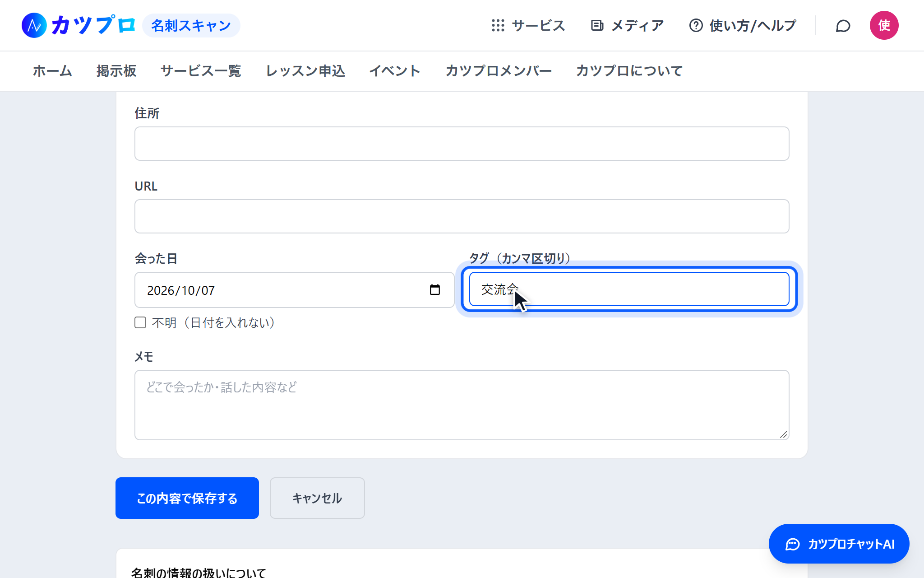Image resolution: width=924 pixels, height=578 pixels.
Task: Open the chat messages bubble icon
Action: point(843,26)
